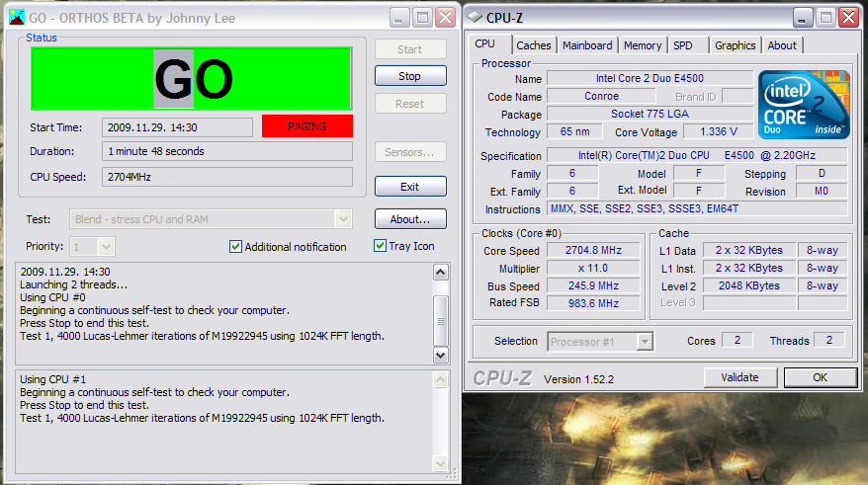This screenshot has width=868, height=485.
Task: Click the ORTHOS window resize grip
Action: pos(452,473)
